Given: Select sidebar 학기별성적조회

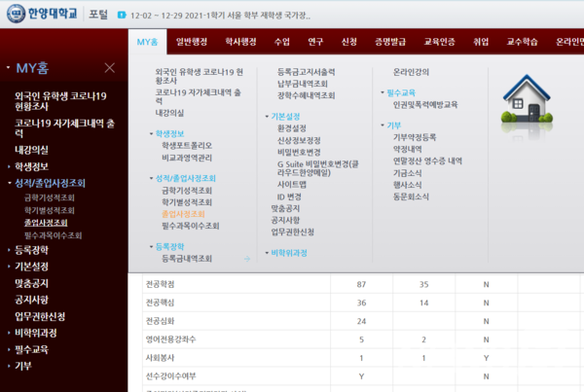Looking at the screenshot, I should 50,210.
